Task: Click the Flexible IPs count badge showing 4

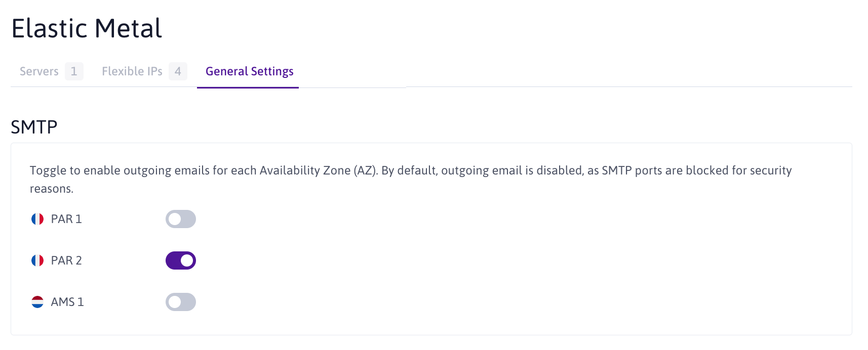Action: (178, 71)
